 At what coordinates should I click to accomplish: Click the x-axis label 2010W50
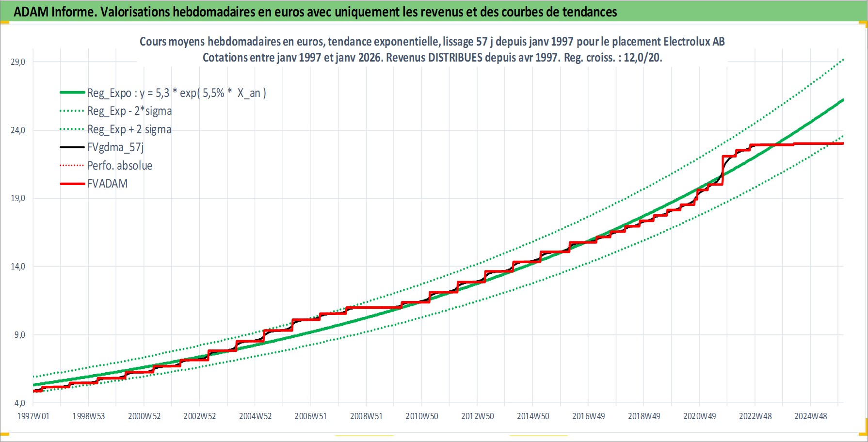click(422, 416)
